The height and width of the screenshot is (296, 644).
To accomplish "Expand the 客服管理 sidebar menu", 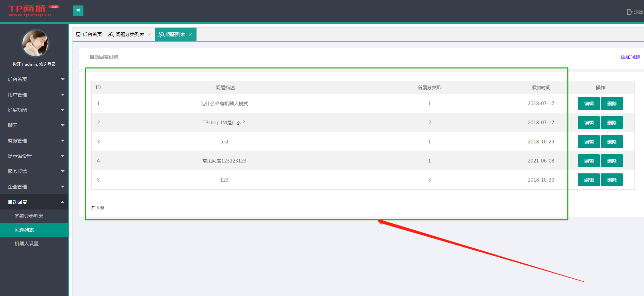I will pos(34,141).
